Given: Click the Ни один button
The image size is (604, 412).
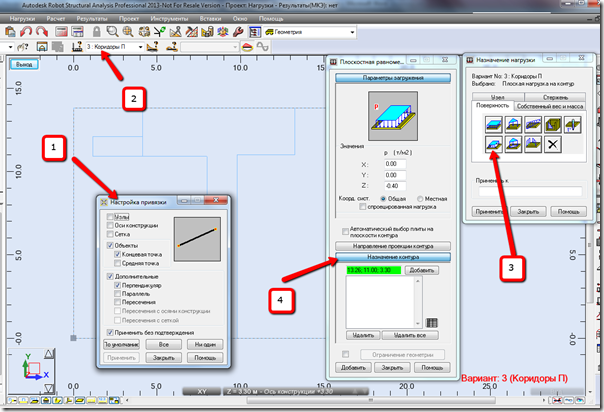Looking at the screenshot, I should 205,345.
